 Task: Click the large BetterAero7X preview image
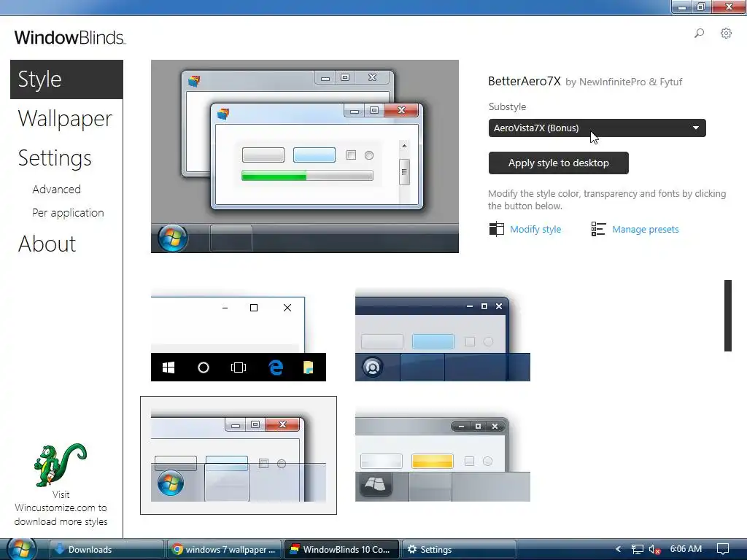(x=305, y=156)
